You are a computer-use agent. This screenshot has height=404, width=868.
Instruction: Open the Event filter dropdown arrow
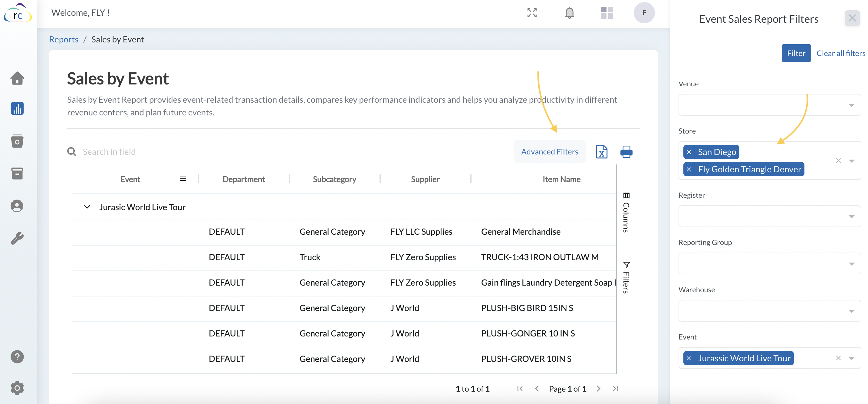click(851, 359)
